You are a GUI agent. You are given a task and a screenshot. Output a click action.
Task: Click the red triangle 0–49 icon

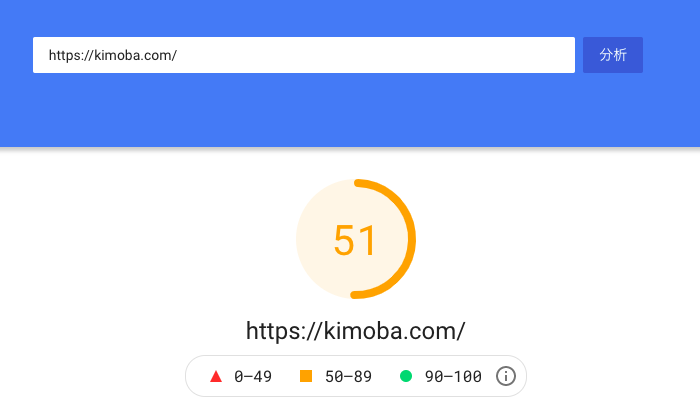216,376
